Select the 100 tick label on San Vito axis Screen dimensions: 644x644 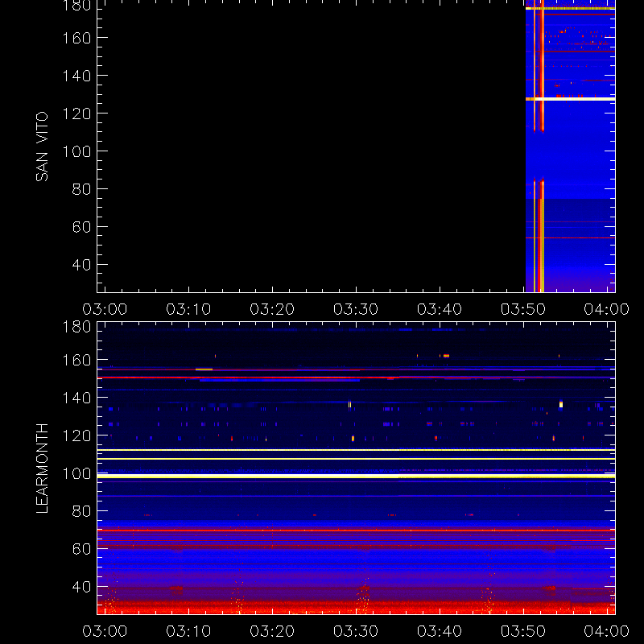[76, 151]
